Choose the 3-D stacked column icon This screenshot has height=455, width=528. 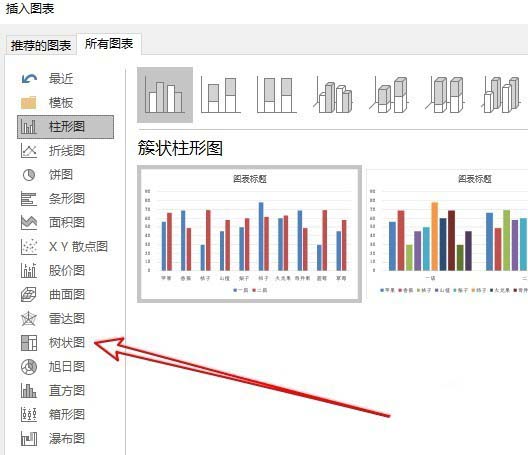389,95
